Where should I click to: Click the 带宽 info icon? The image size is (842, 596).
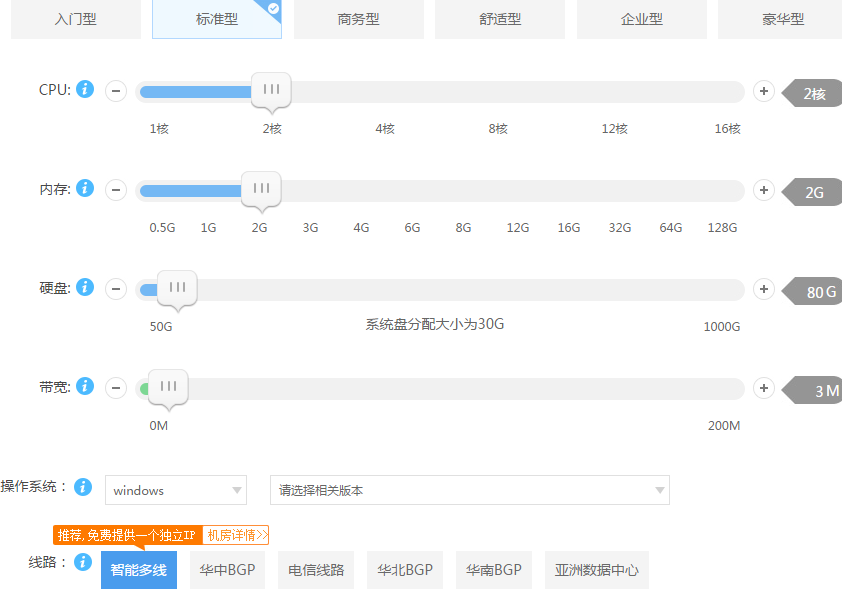(85, 386)
